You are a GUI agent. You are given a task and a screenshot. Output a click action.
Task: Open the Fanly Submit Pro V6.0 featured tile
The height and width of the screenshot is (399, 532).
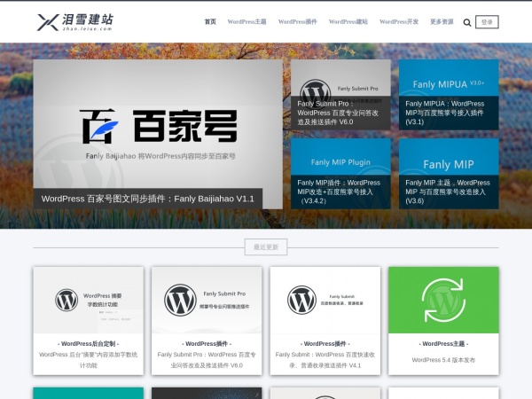(x=340, y=95)
